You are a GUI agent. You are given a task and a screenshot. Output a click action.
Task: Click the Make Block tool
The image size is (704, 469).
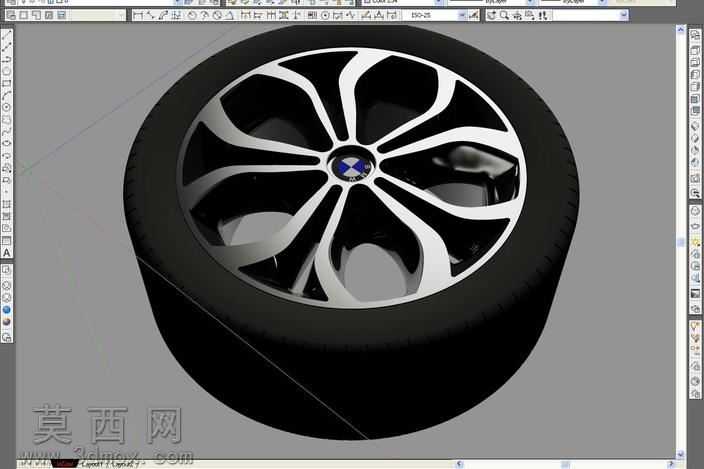tap(7, 180)
